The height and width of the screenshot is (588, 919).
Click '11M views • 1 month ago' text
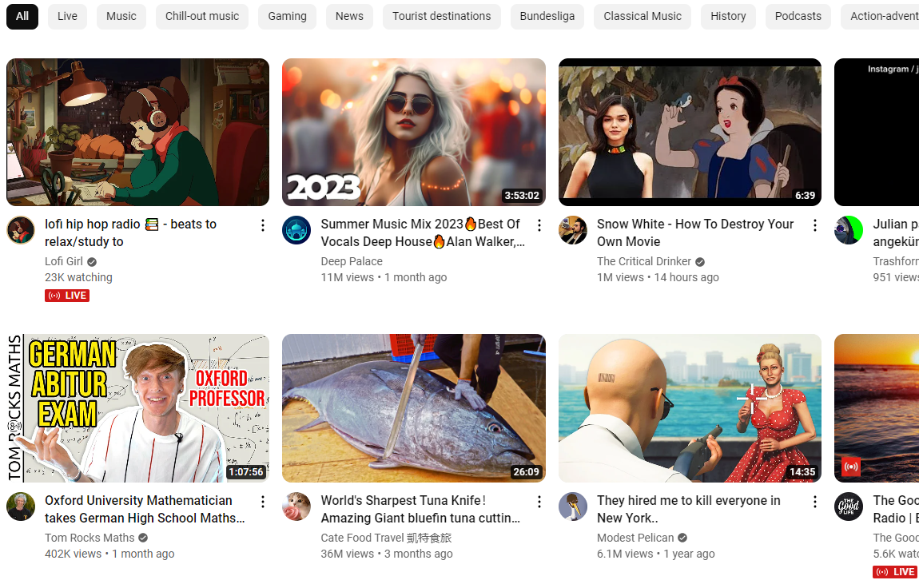tap(384, 277)
